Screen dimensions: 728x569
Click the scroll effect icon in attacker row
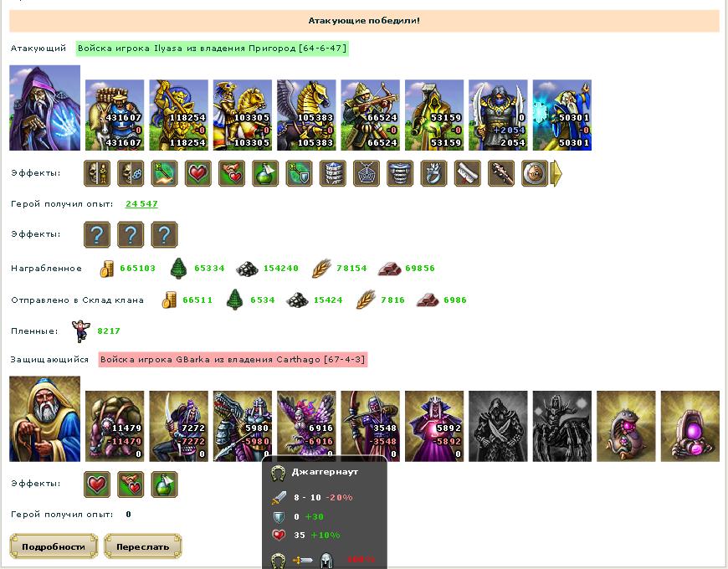tap(468, 173)
